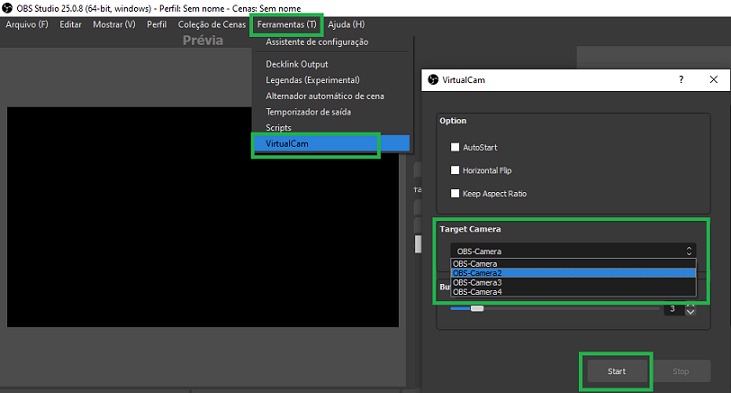Screen dimensions: 731x393
Task: Click the vertical scrollbar thumb beside preview
Action: pyautogui.click(x=418, y=244)
